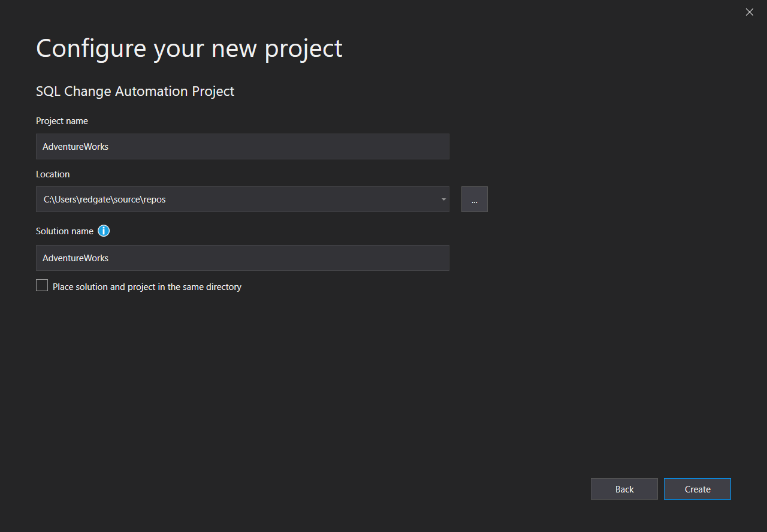Expand the Location dropdown arrow
Viewport: 767px width, 532px height.
tap(443, 199)
